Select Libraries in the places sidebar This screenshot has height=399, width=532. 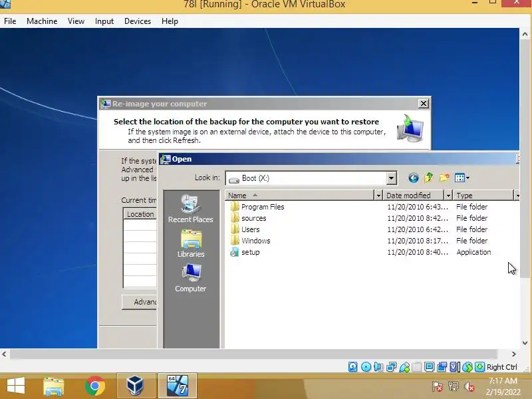[191, 243]
